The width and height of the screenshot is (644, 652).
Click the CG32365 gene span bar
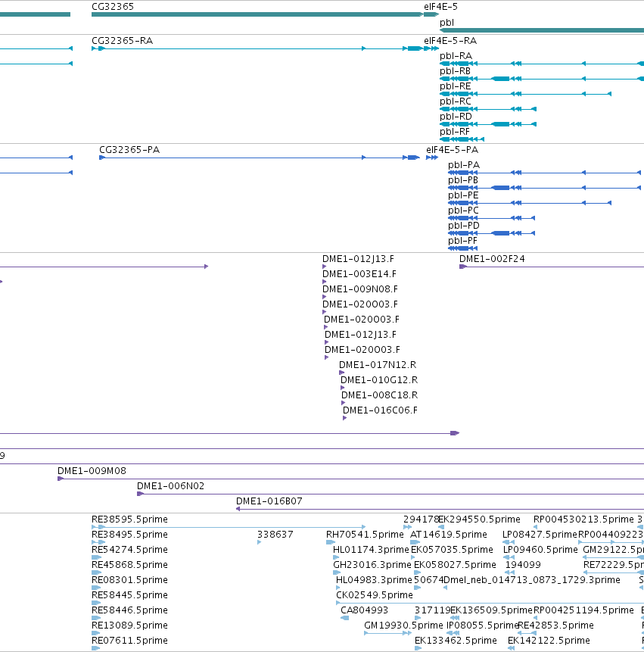point(257,14)
